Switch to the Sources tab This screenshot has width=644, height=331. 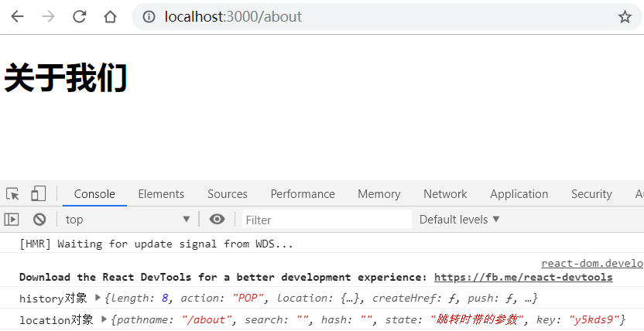(227, 194)
